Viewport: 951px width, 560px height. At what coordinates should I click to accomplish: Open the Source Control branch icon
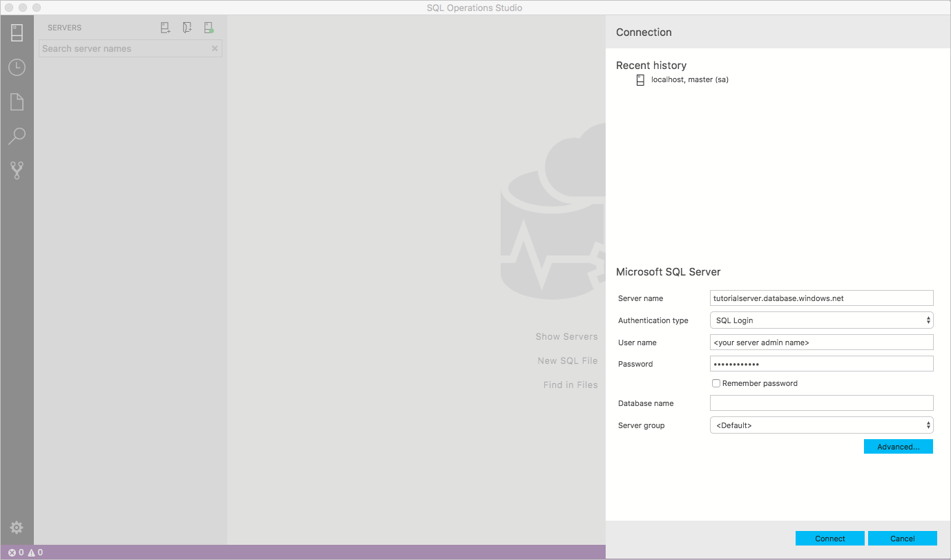click(17, 171)
